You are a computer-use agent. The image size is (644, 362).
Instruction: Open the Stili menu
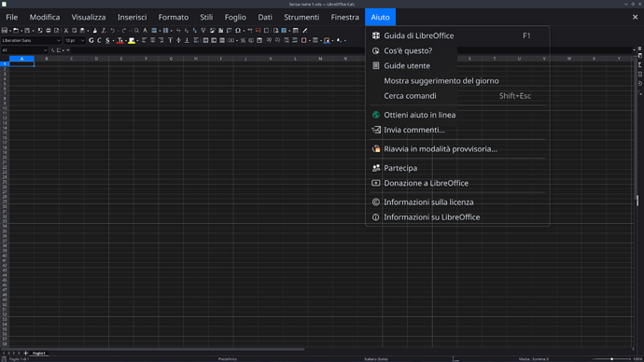(206, 17)
